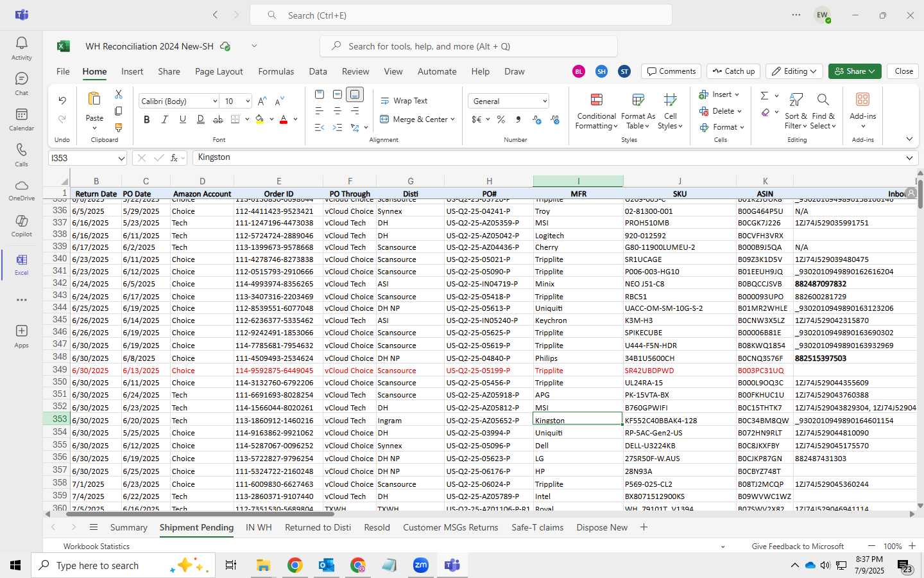Open the Data ribbon tab
The height and width of the screenshot is (578, 924).
pos(318,71)
